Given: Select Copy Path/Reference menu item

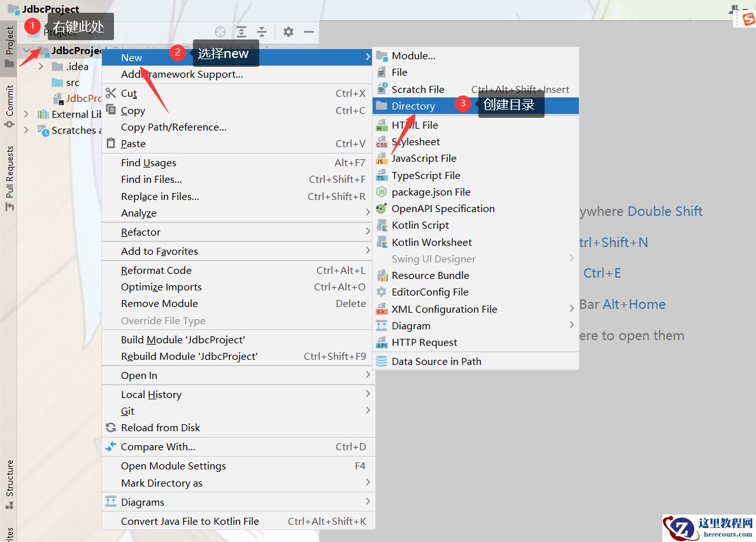Looking at the screenshot, I should pos(238,127).
